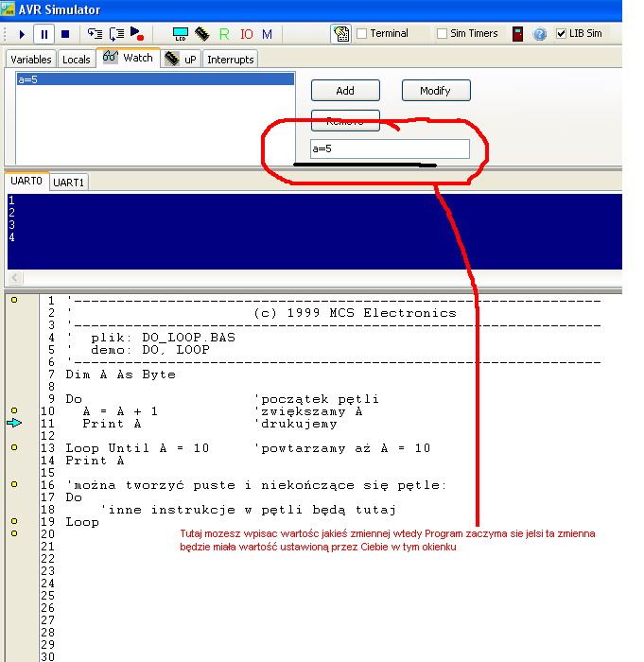The image size is (644, 662).
Task: Click the Run To icon with red dot
Action: click(137, 34)
